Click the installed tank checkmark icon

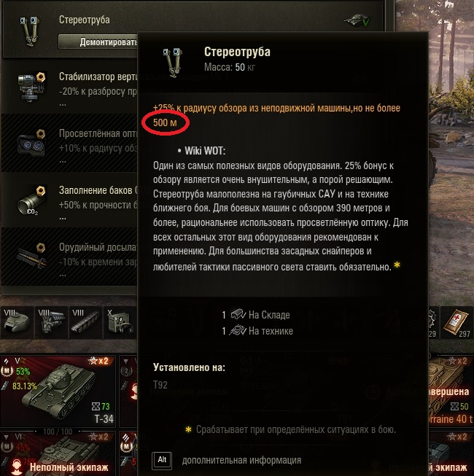(357, 20)
